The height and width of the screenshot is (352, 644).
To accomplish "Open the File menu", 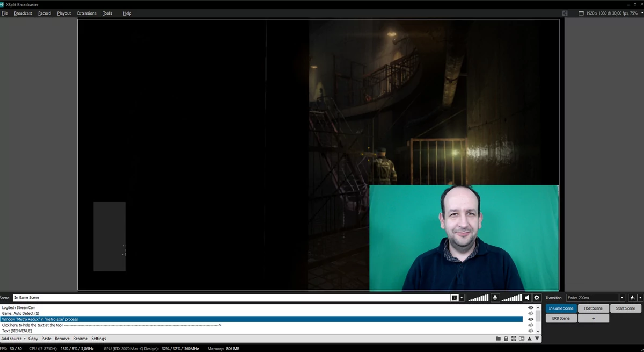I will pyautogui.click(x=5, y=13).
